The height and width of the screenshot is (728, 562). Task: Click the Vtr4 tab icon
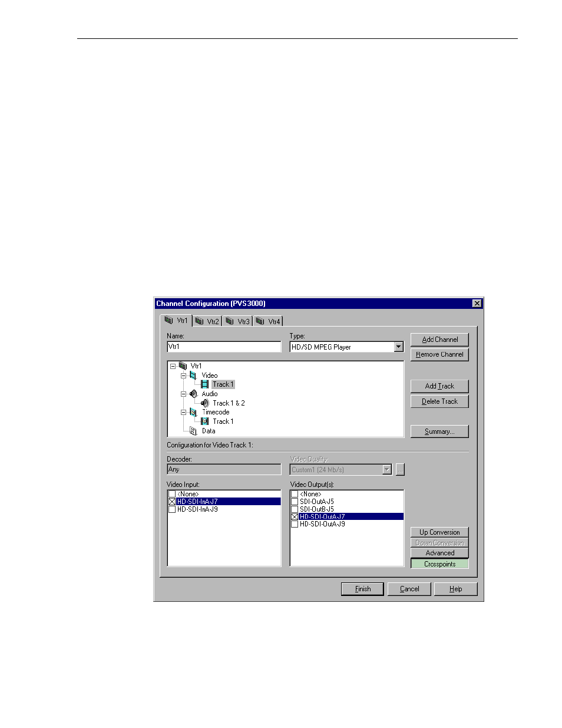[260, 321]
